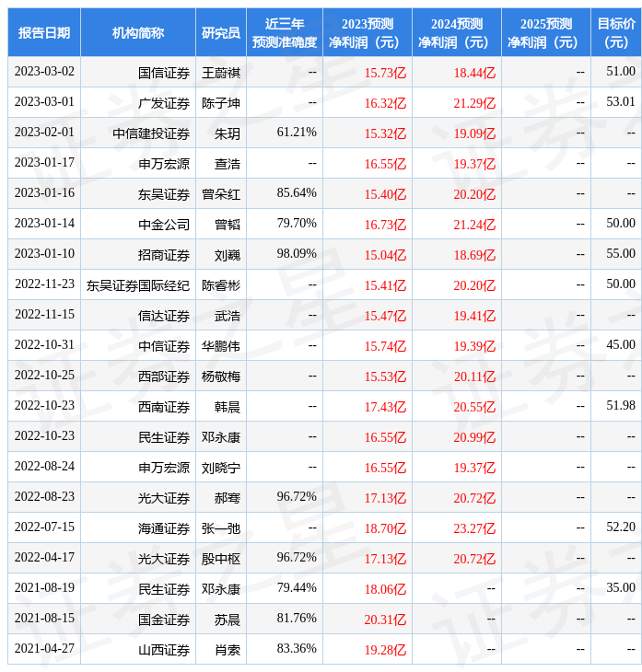
Task: Click the 98.09% accuracy value
Action: click(x=297, y=254)
